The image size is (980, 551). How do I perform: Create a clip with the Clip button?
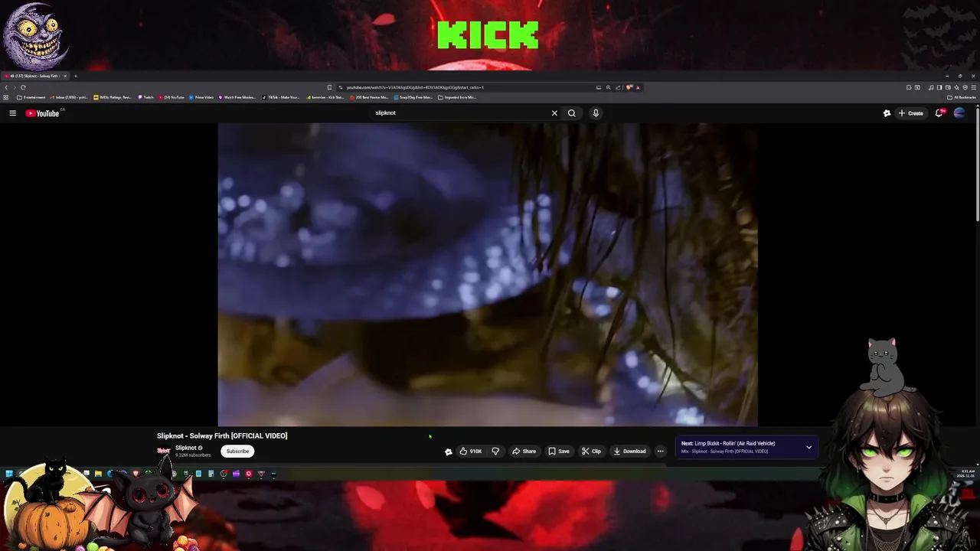click(x=592, y=451)
